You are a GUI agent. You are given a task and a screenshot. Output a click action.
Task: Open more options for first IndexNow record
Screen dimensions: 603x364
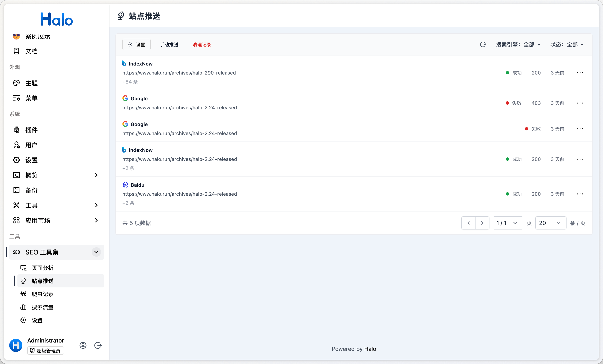tap(580, 73)
